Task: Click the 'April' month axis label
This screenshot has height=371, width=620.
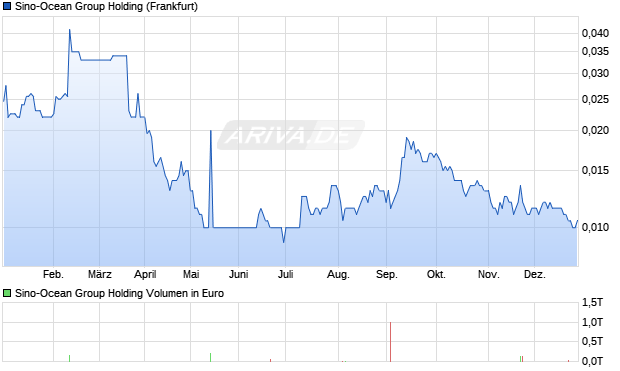Action: (145, 274)
